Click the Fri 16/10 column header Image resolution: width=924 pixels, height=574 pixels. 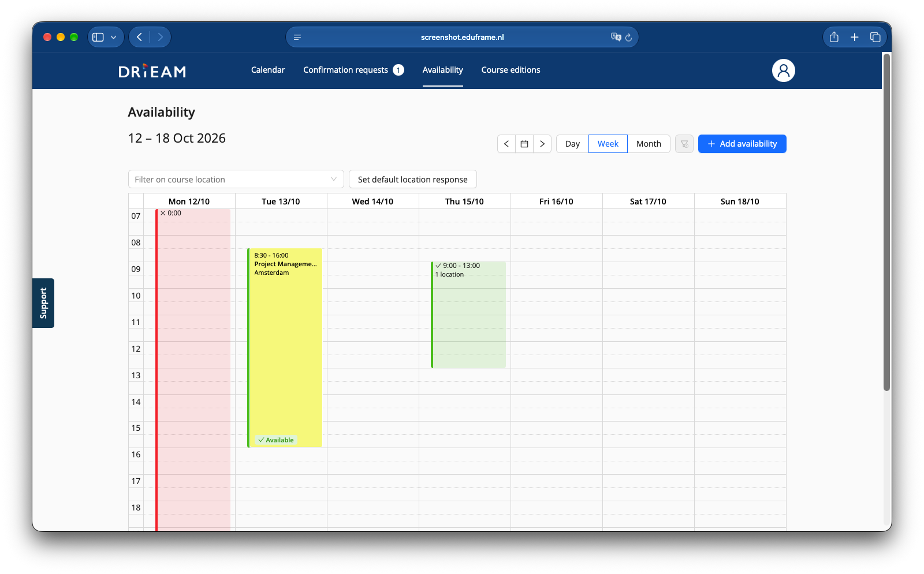pyautogui.click(x=556, y=202)
